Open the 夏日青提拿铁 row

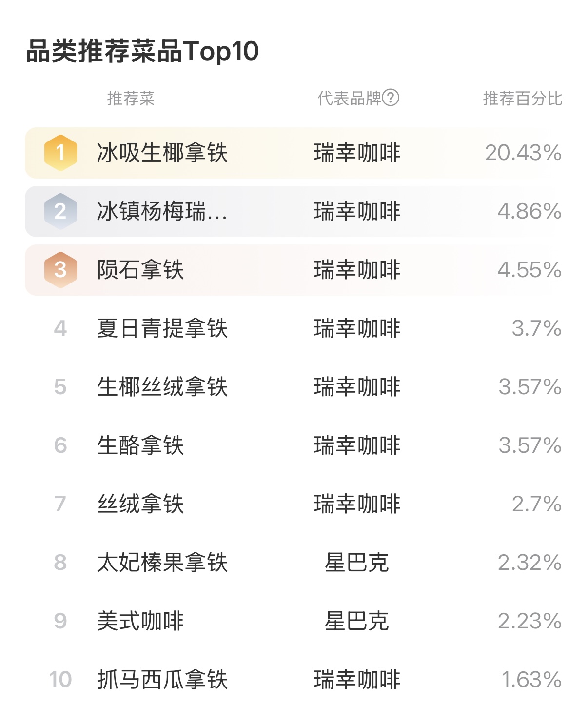(162, 328)
